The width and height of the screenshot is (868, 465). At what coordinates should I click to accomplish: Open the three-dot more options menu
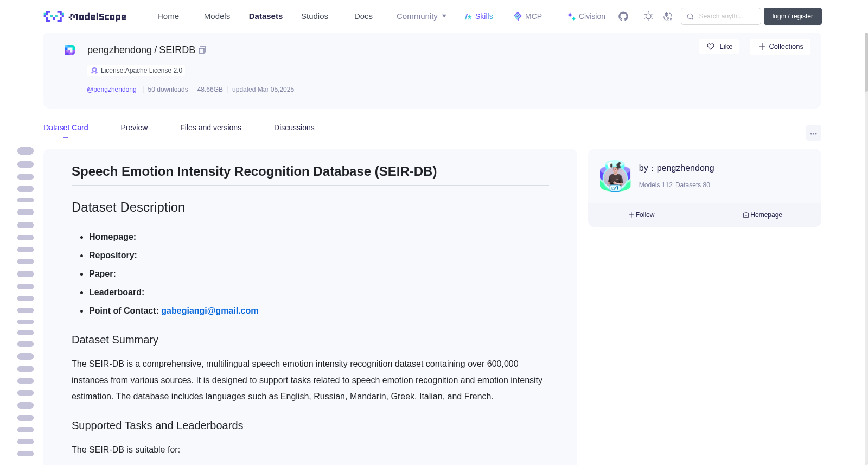(813, 133)
